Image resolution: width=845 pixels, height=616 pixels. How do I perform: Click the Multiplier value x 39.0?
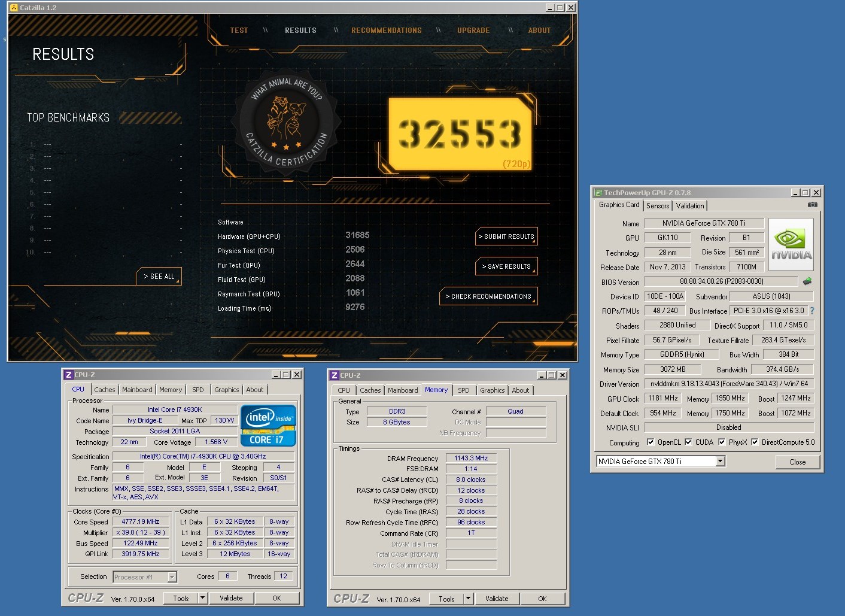[x=141, y=533]
